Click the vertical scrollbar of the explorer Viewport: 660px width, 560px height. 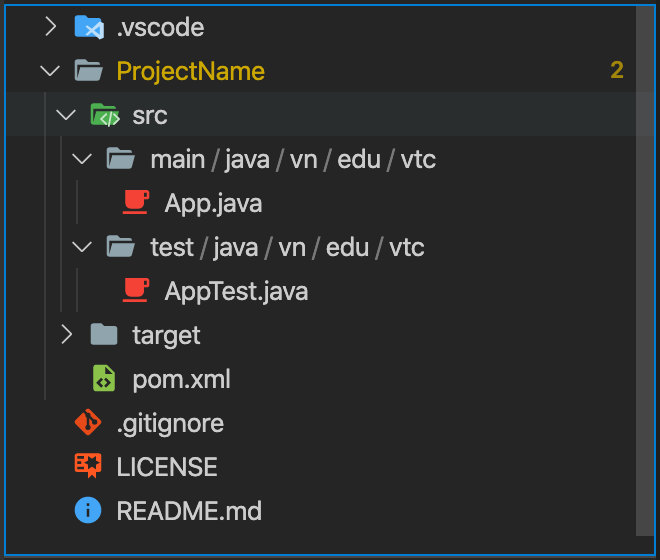pyautogui.click(x=645, y=270)
